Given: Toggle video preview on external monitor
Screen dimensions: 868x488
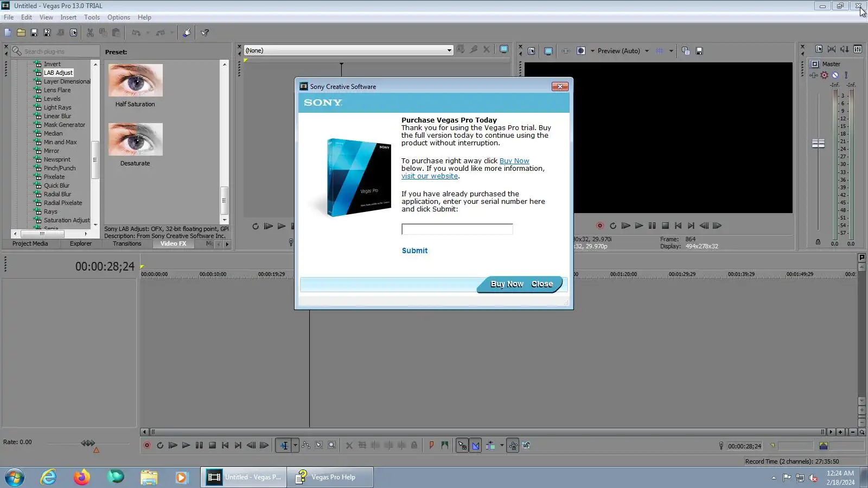Looking at the screenshot, I should (548, 51).
